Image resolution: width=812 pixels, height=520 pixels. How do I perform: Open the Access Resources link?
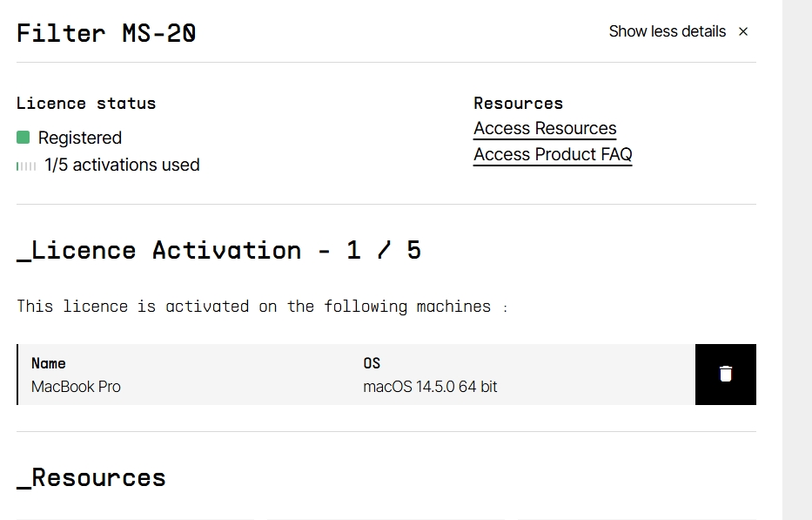tap(545, 129)
